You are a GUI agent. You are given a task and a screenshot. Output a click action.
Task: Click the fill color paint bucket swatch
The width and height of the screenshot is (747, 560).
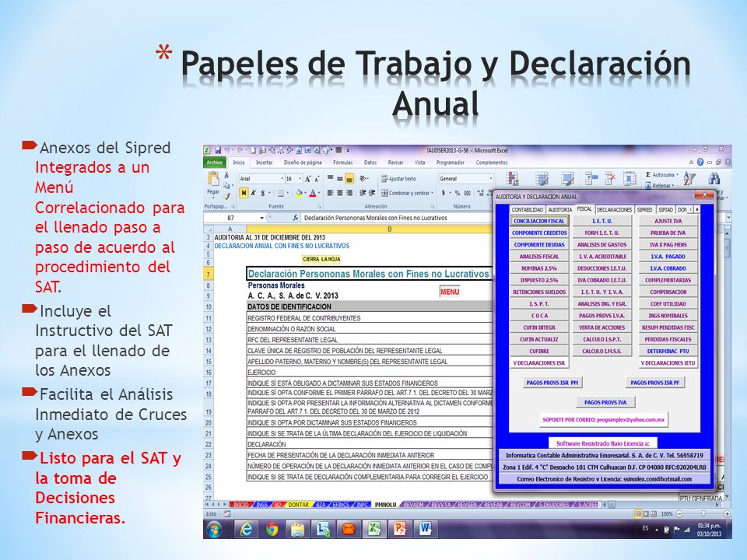coord(299,193)
